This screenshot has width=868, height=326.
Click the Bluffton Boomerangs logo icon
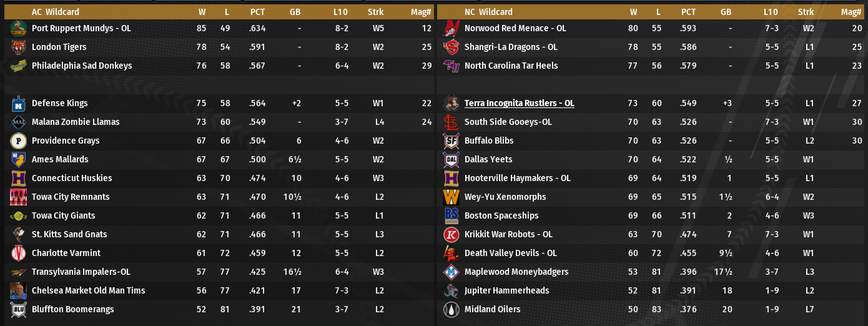point(17,309)
